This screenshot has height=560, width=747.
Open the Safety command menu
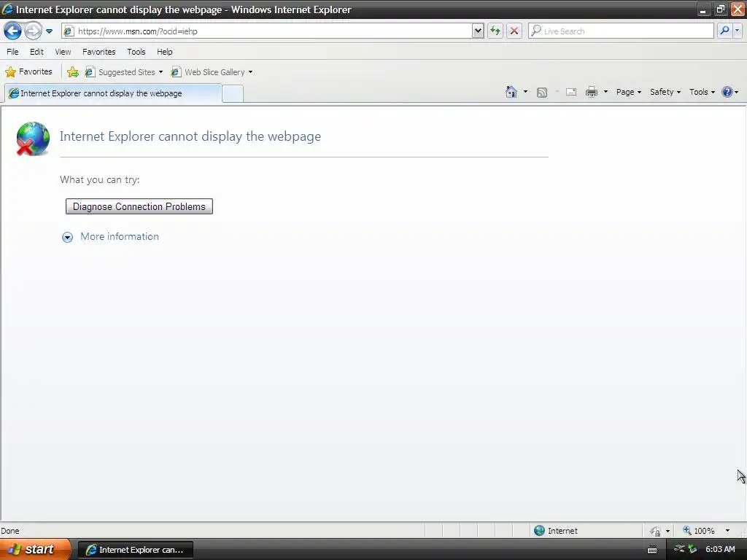click(665, 92)
